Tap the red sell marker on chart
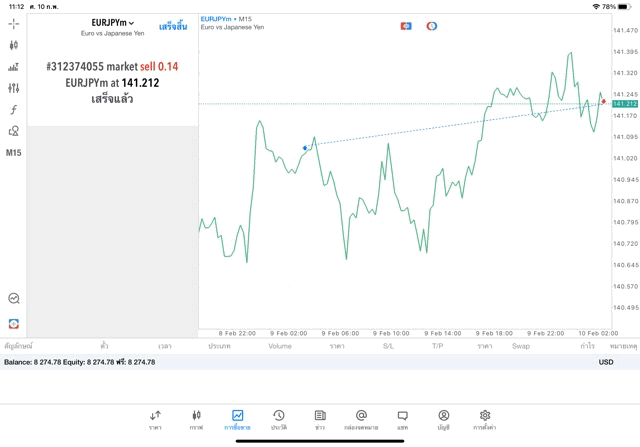The height and width of the screenshot is (447, 640). pyautogui.click(x=603, y=101)
